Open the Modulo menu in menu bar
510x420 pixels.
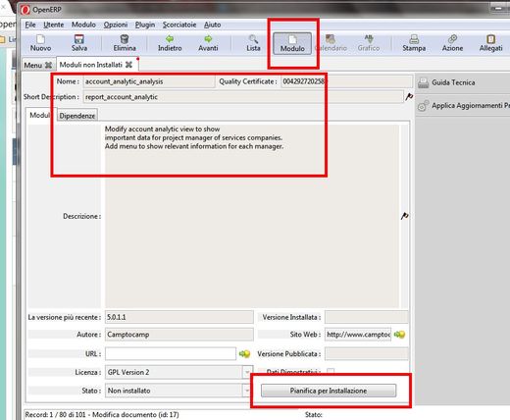[83, 25]
